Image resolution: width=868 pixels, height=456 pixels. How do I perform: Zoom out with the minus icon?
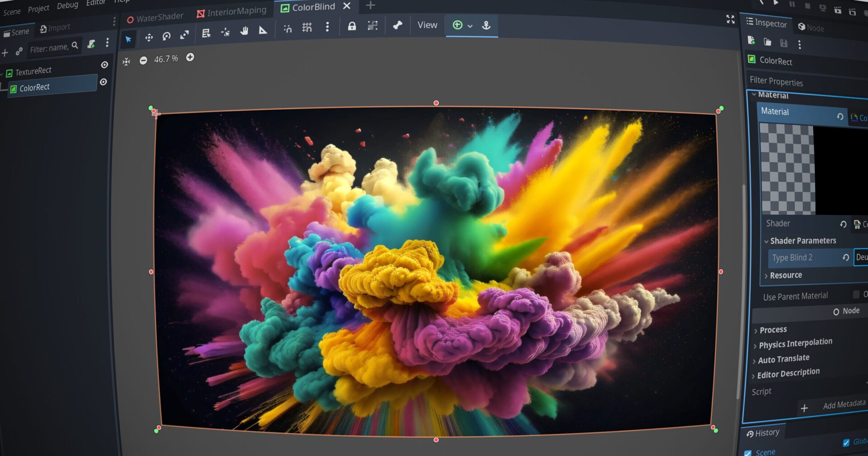(x=143, y=60)
